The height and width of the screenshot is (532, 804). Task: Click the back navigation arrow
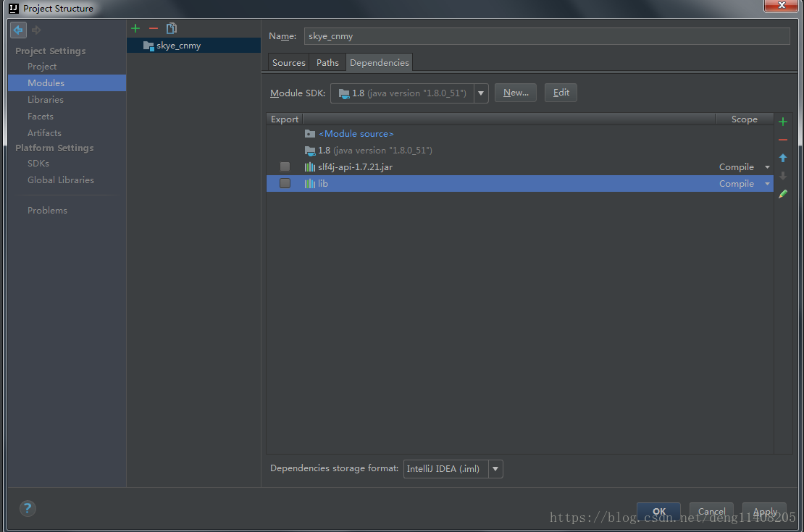coord(18,30)
